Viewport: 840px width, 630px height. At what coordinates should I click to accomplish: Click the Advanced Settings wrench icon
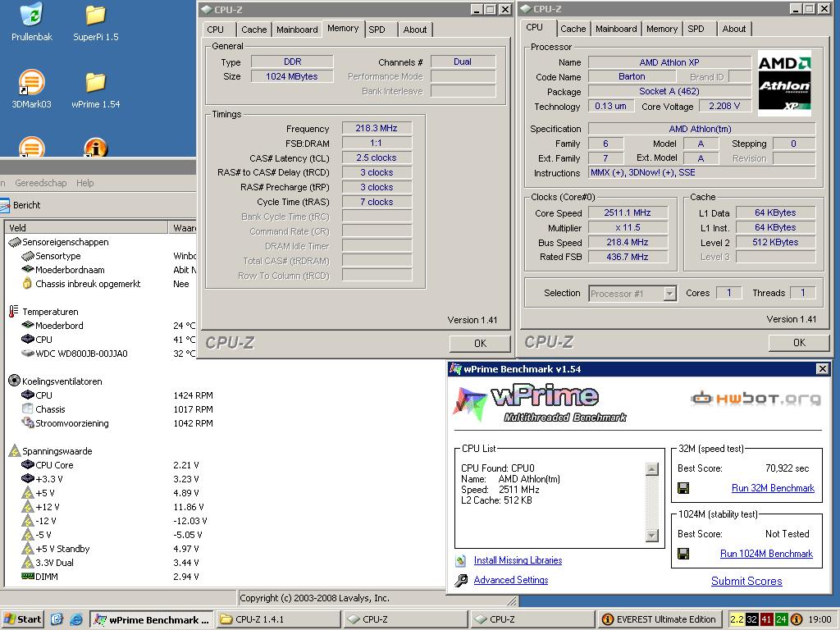pos(461,580)
